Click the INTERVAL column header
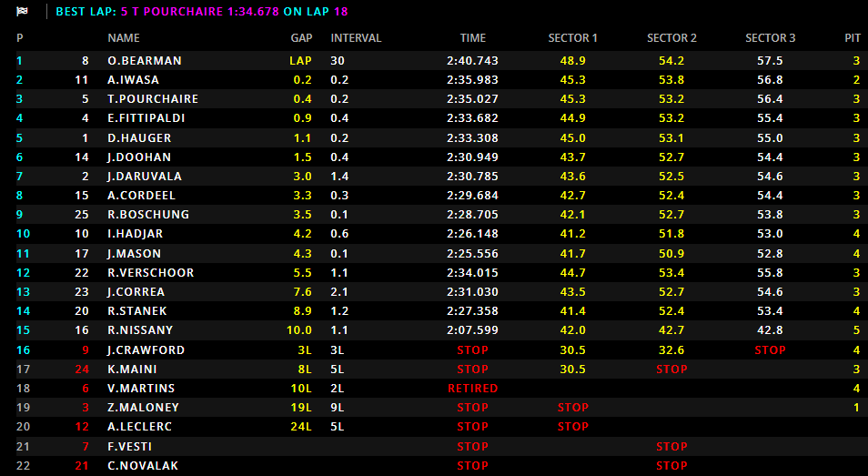This screenshot has height=476, width=868. point(356,38)
